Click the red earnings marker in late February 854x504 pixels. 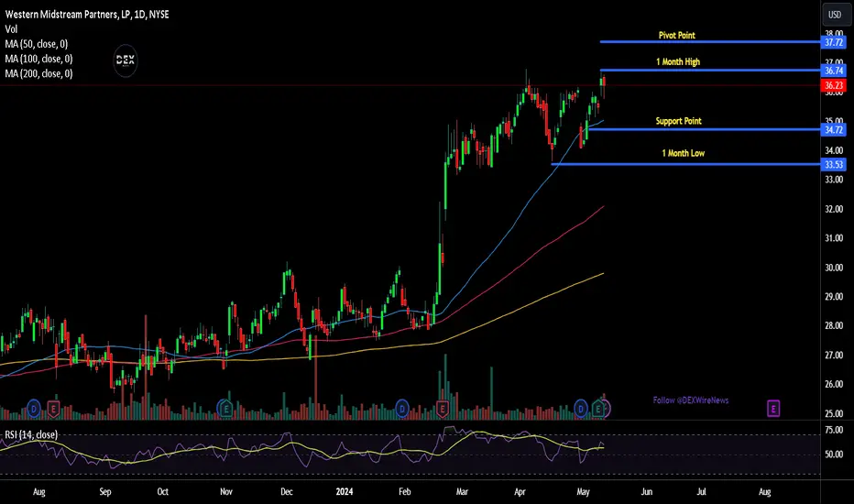pos(443,408)
